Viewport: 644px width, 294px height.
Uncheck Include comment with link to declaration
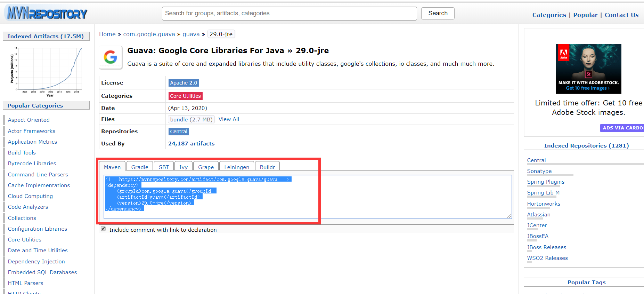103,229
